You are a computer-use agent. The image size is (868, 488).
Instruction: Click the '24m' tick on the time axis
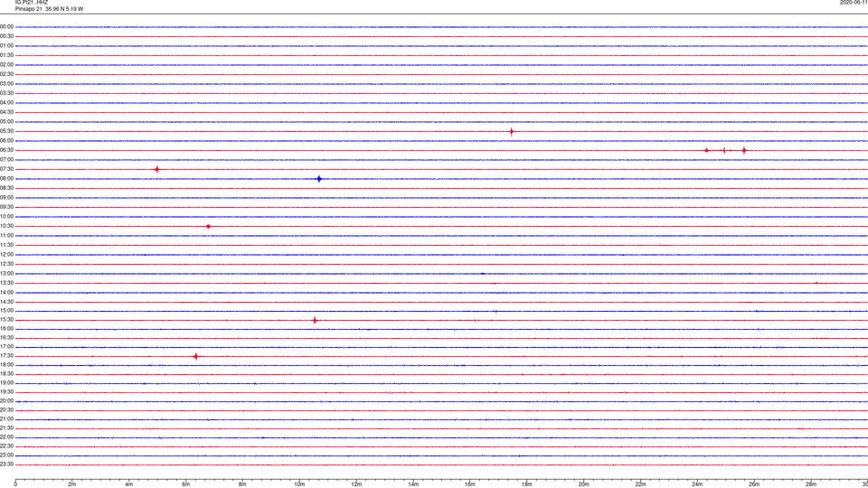[x=697, y=484]
